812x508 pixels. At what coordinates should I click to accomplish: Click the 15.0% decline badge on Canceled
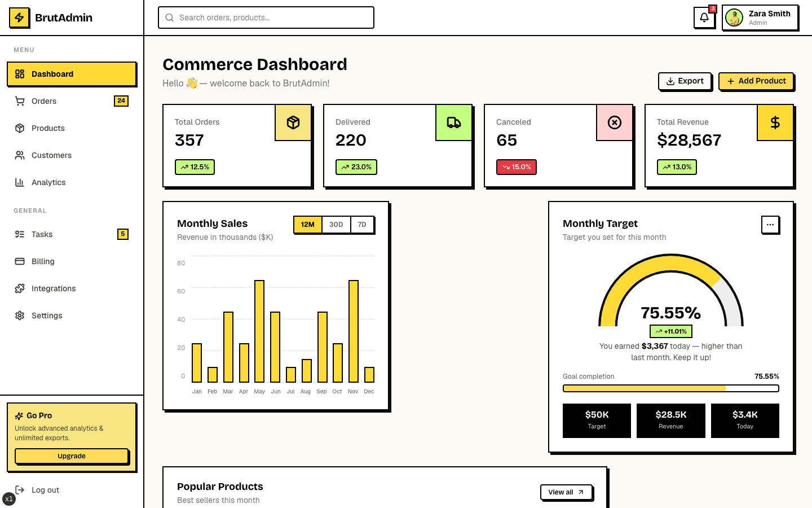coord(517,167)
